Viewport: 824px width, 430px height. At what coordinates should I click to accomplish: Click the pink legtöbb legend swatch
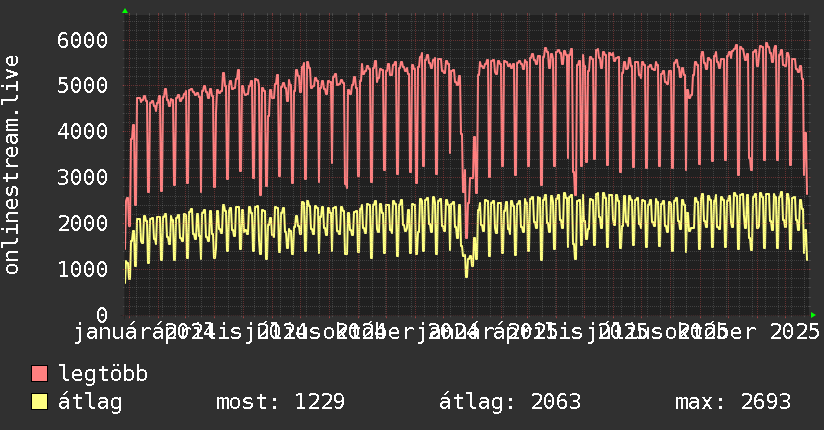39,374
